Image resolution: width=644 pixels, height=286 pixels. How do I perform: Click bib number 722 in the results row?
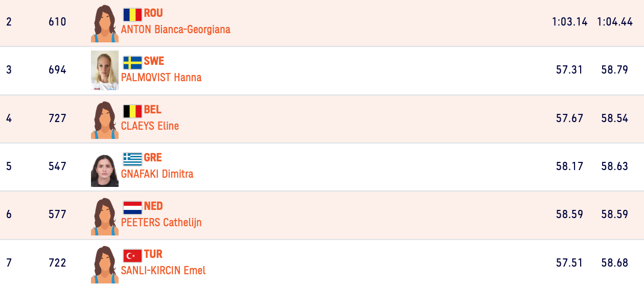tap(57, 263)
